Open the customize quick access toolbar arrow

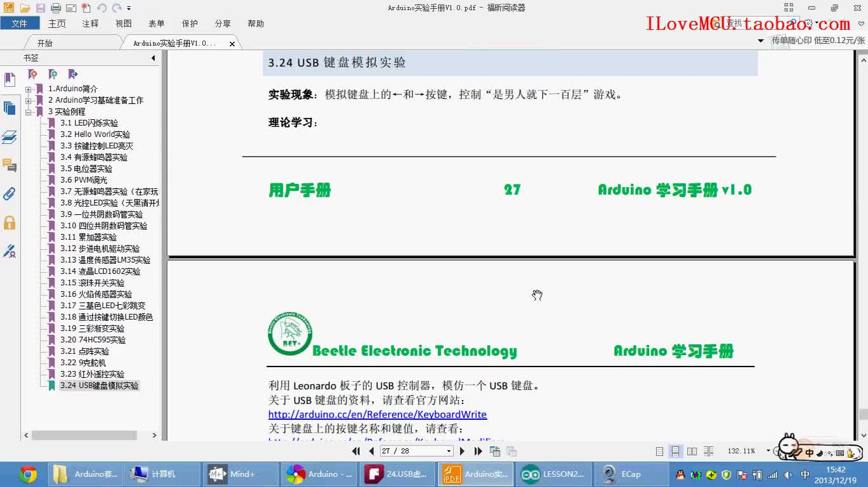pyautogui.click(x=129, y=9)
